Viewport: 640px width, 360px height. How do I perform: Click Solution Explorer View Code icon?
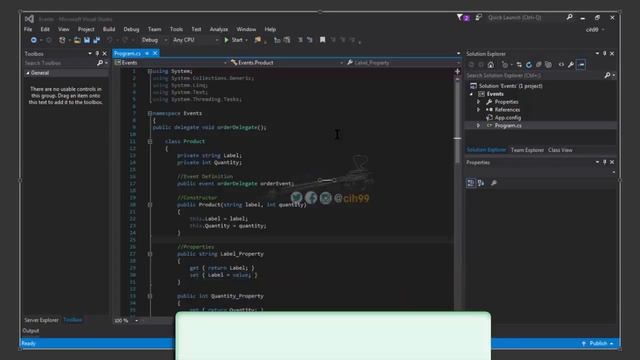click(x=561, y=64)
